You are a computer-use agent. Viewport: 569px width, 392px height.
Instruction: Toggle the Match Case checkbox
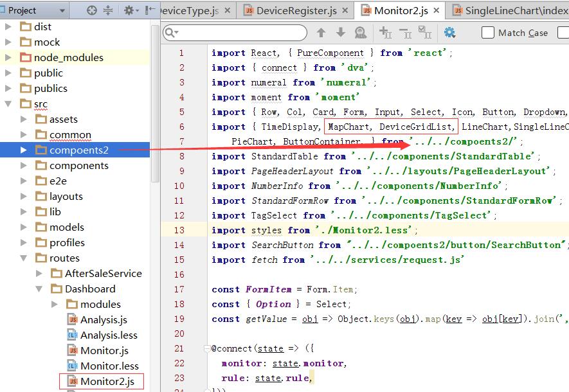pyautogui.click(x=488, y=33)
